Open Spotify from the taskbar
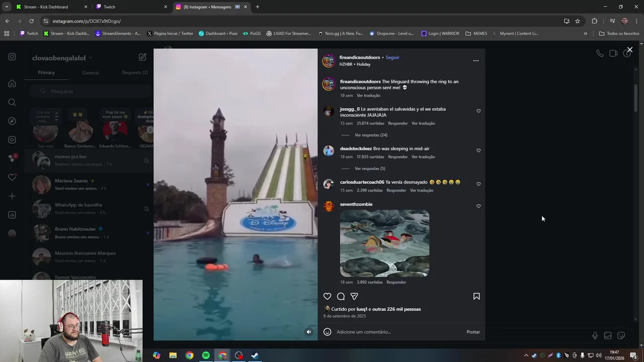644x362 pixels. click(206, 355)
